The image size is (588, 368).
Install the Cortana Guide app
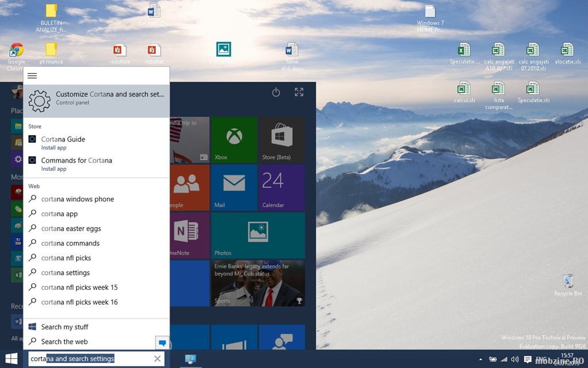63,143
